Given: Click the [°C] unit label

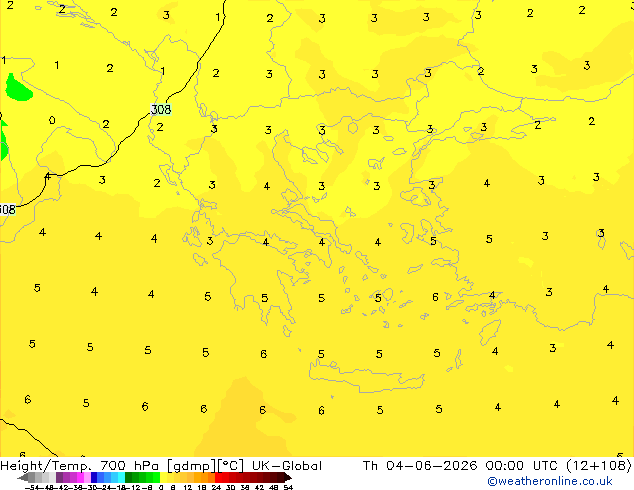Looking at the screenshot, I should tap(230, 466).
